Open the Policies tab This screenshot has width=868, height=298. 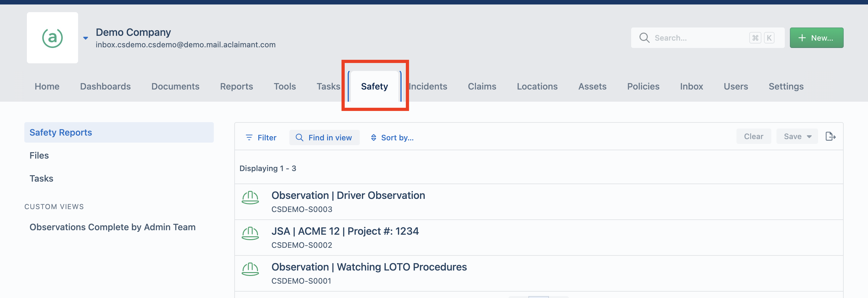(x=643, y=87)
